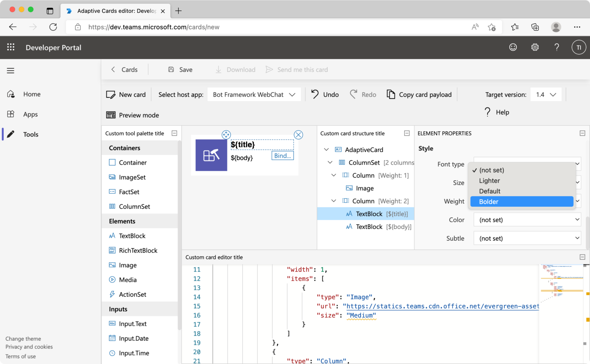Click the Undo icon
This screenshot has height=364, width=590.
pos(315,94)
